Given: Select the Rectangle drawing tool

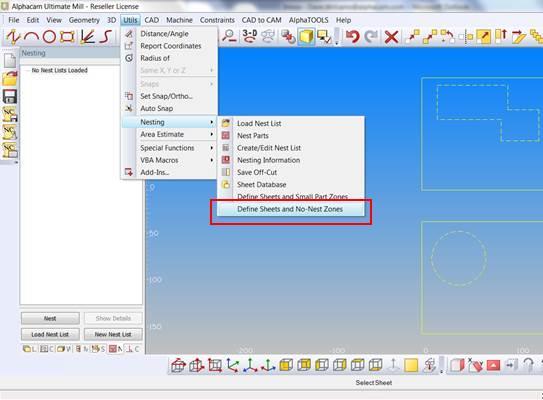Looking at the screenshot, I should [x=67, y=36].
